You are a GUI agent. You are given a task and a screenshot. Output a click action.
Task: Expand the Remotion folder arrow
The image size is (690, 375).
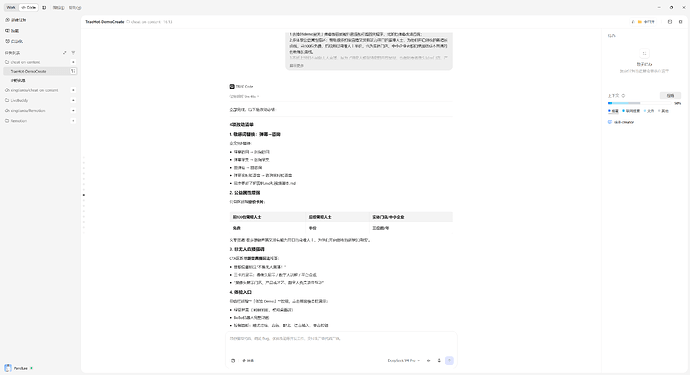73,121
